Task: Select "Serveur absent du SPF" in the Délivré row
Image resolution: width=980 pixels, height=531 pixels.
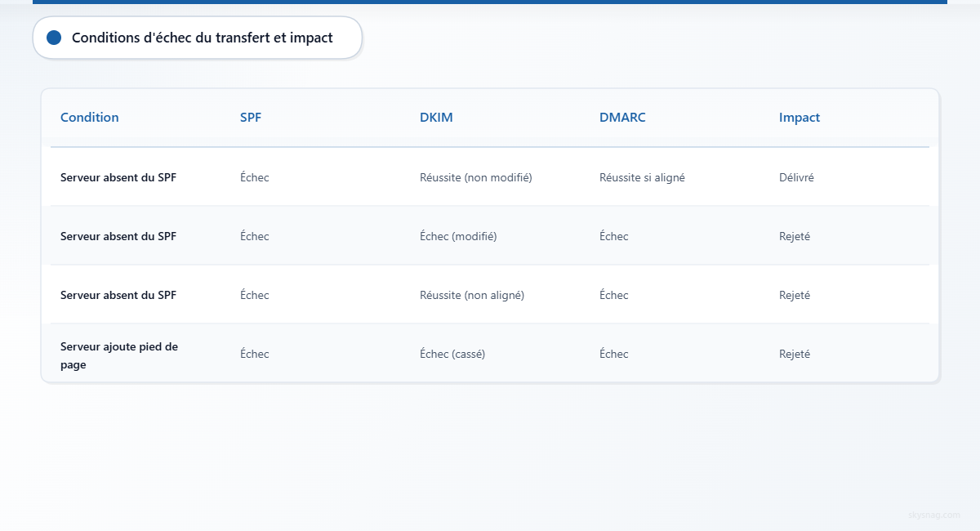Action: pos(118,177)
